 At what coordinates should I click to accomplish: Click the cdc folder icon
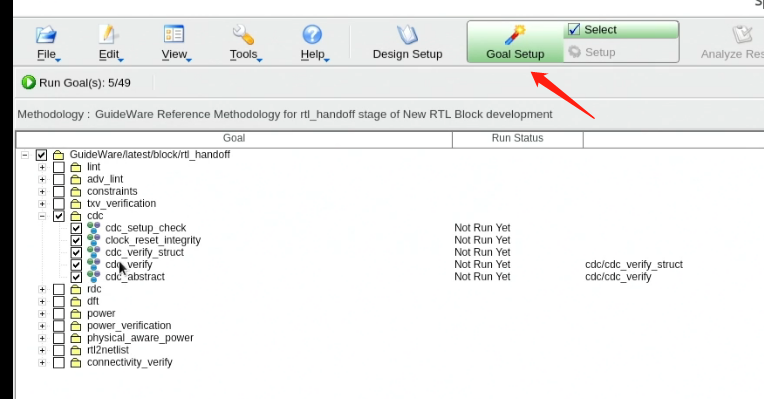(x=76, y=216)
